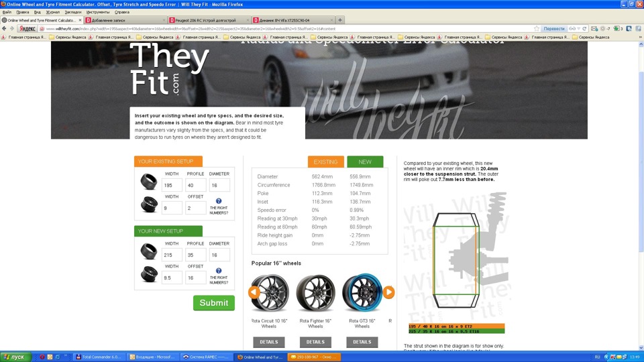Edit existing tyre profile field 40
The image size is (644, 362).
pos(195,185)
